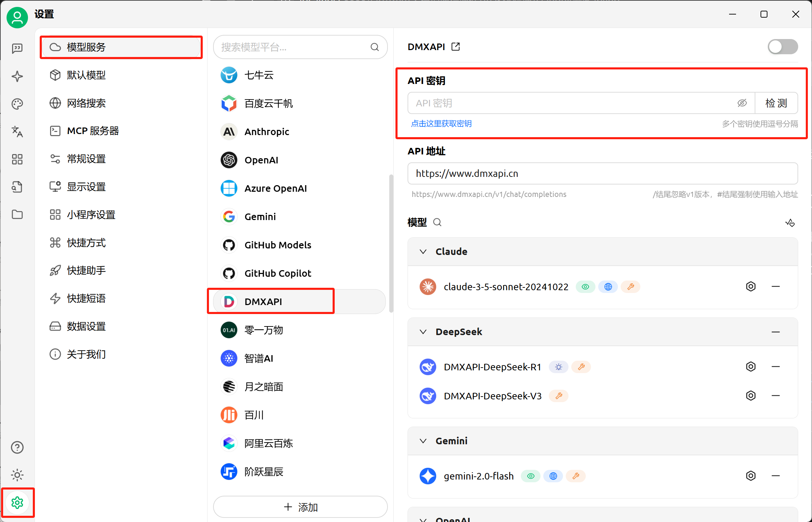
Task: Open the chat assistant icon in left sidebar
Action: click(x=17, y=48)
